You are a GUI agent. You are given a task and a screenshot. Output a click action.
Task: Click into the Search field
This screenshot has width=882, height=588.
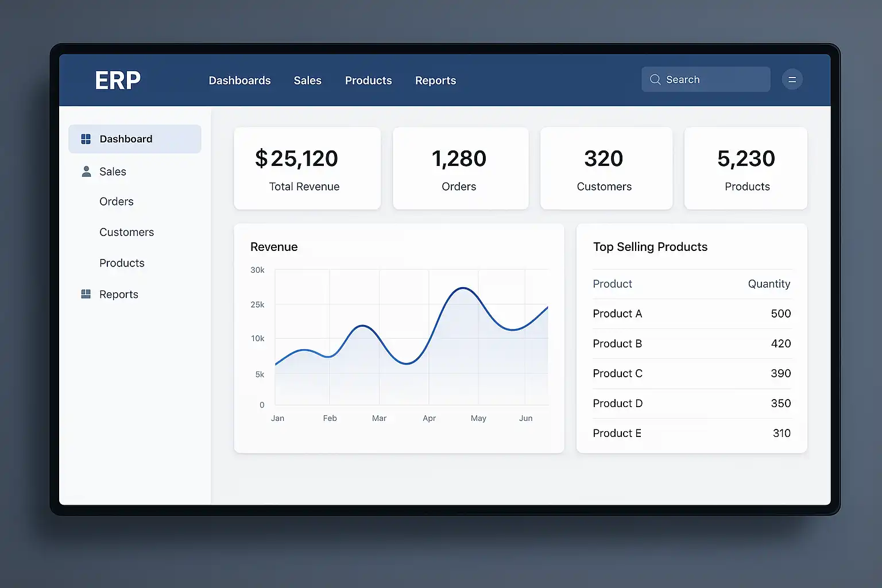pyautogui.click(x=706, y=79)
